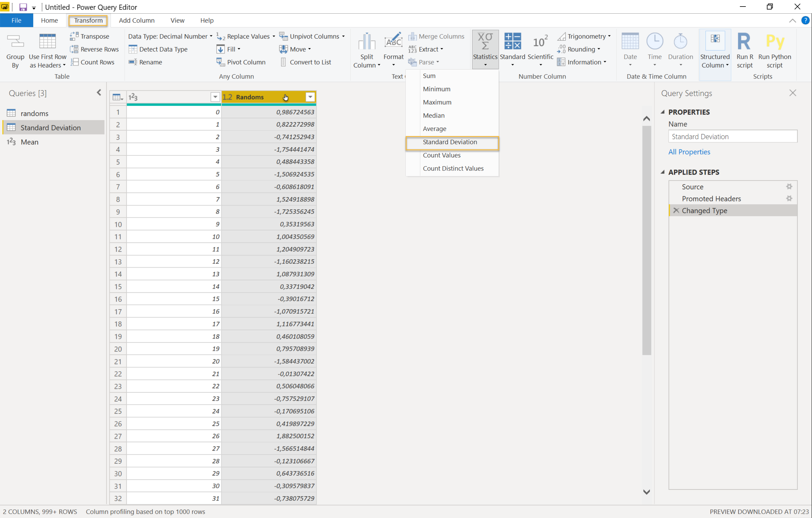This screenshot has height=518, width=812.
Task: Open the Extract dropdown
Action: [x=426, y=49]
